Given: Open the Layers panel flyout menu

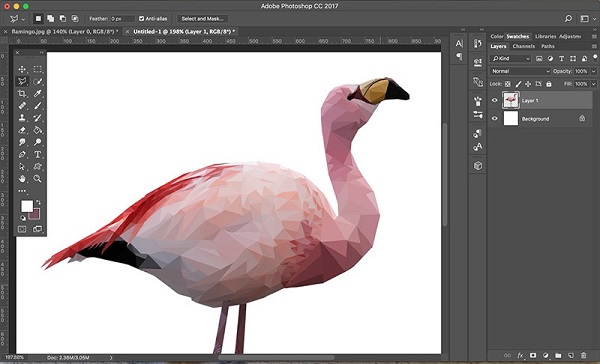Looking at the screenshot, I should pos(594,46).
